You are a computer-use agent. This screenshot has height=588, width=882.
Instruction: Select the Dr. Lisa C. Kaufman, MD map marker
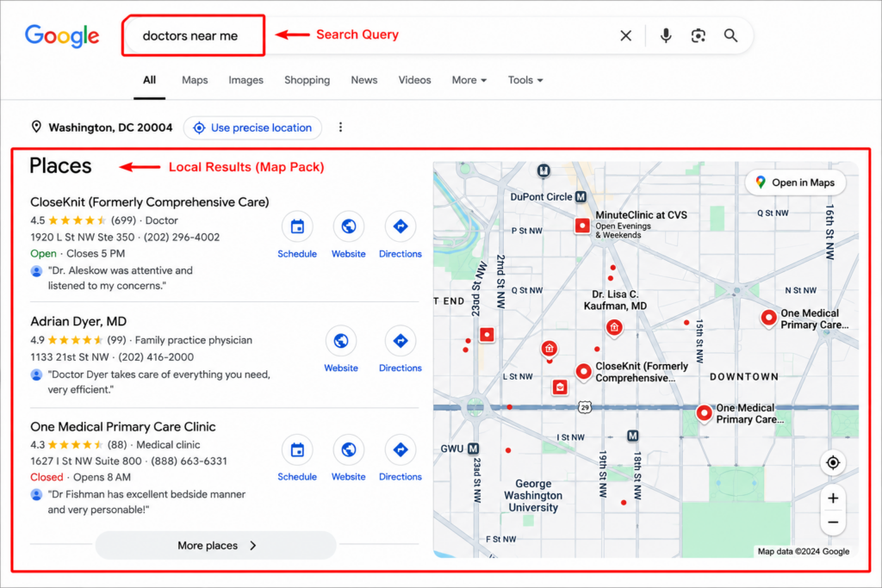click(x=614, y=327)
